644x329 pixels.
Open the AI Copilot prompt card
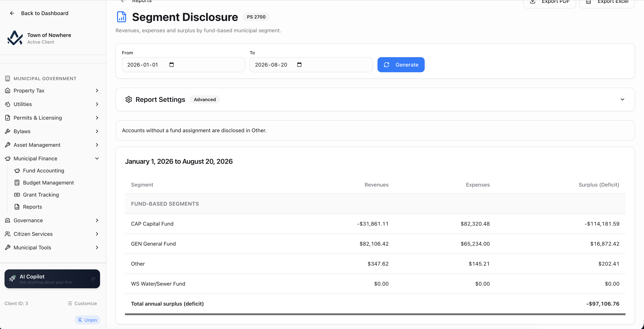click(x=52, y=279)
